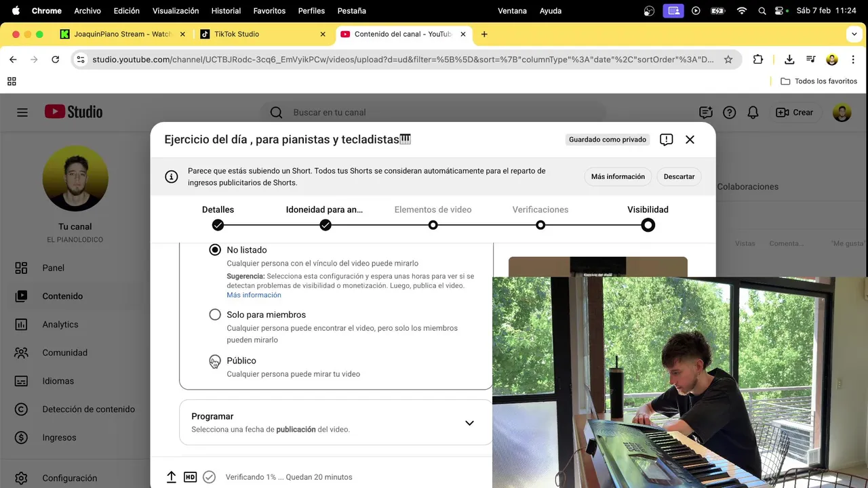Viewport: 868px width, 488px height.
Task: Click the upload arrow icon in dialog footer
Action: click(172, 477)
